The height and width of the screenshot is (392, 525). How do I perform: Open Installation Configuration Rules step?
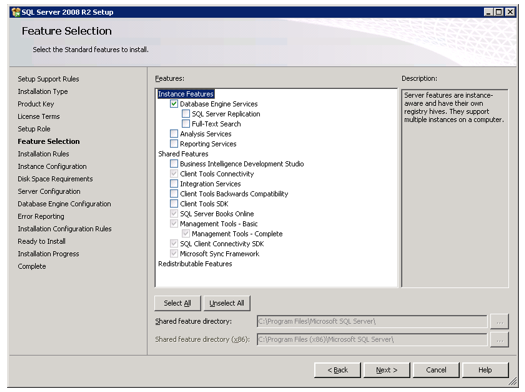(65, 229)
